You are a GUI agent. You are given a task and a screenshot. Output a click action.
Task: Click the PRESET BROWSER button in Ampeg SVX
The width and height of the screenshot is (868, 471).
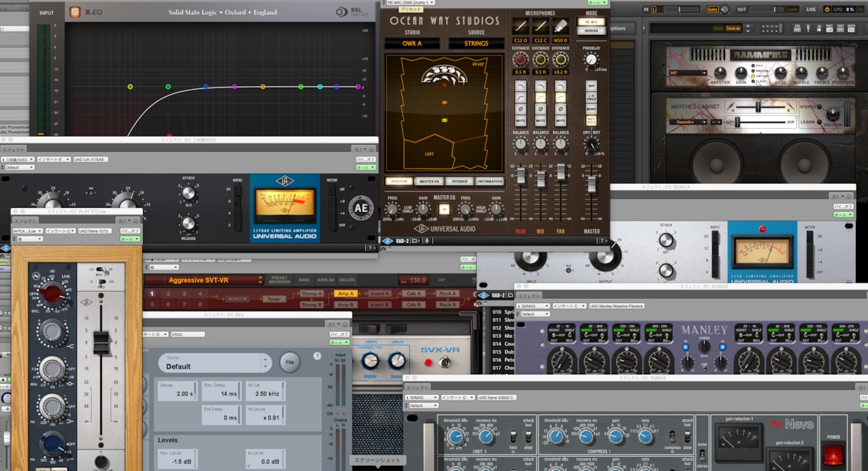pyautogui.click(x=278, y=280)
